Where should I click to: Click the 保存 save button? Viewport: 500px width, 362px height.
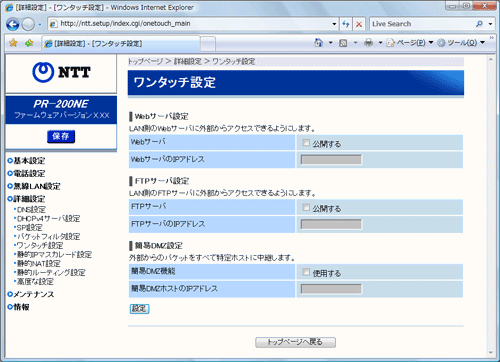point(61,136)
